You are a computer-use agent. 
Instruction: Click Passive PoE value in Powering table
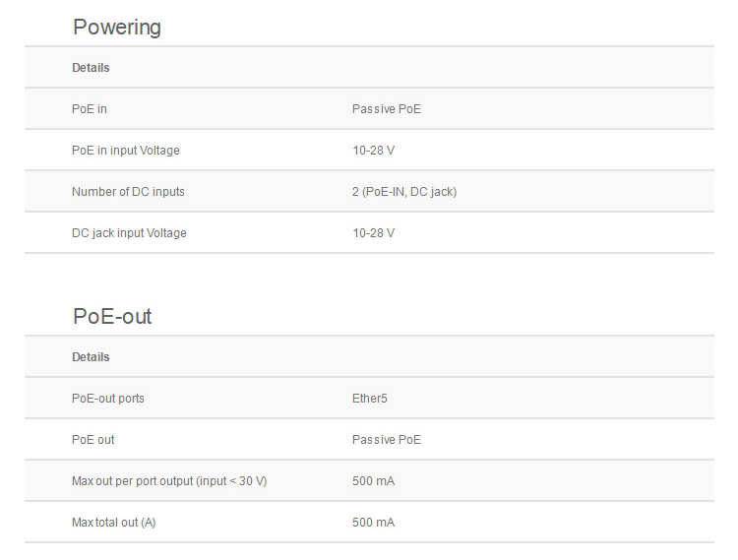[x=386, y=109]
